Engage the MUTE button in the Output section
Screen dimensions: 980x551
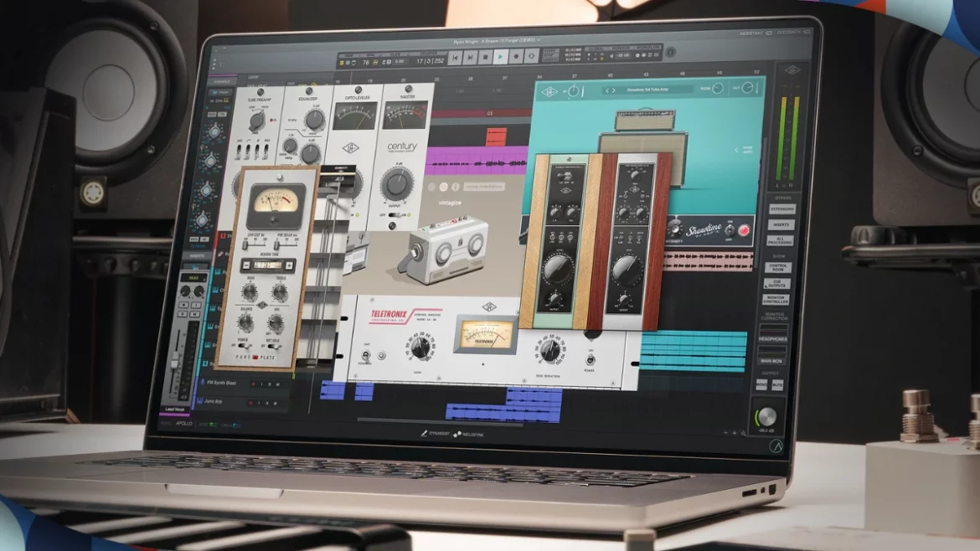(x=777, y=385)
